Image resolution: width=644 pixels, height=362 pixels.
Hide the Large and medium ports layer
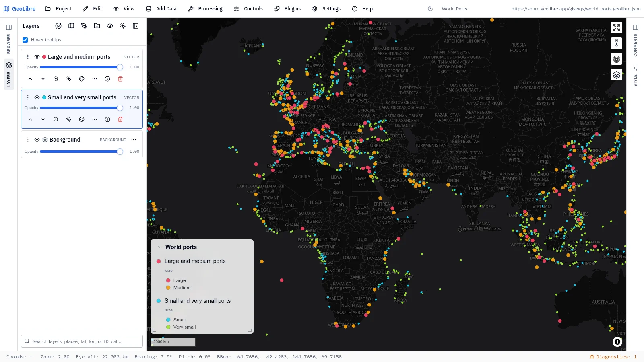37,57
